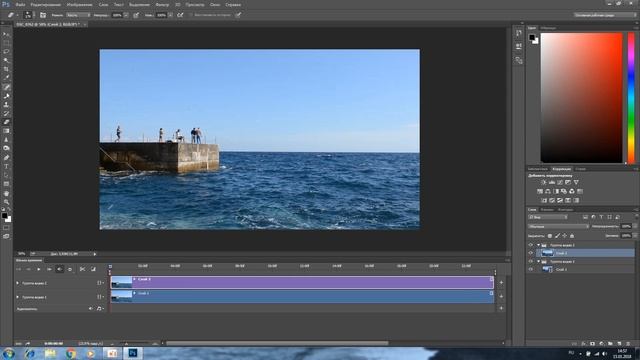Open the Изображение menu
Image resolution: width=640 pixels, height=360 pixels.
coord(80,4)
